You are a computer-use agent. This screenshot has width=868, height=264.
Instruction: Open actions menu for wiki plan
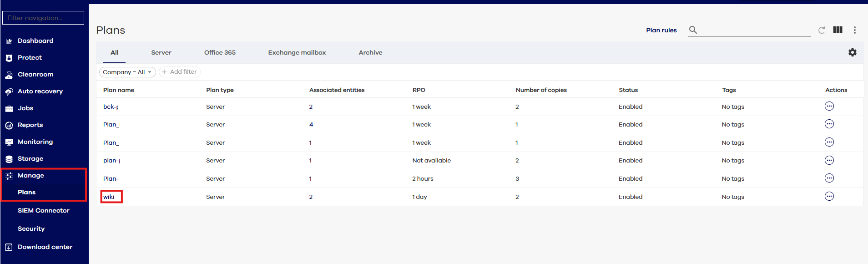pos(829,197)
